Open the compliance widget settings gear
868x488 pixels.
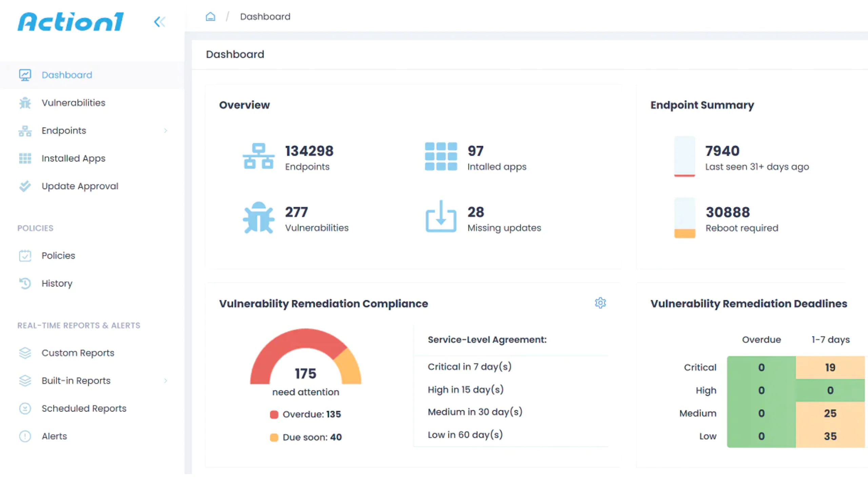(x=600, y=303)
